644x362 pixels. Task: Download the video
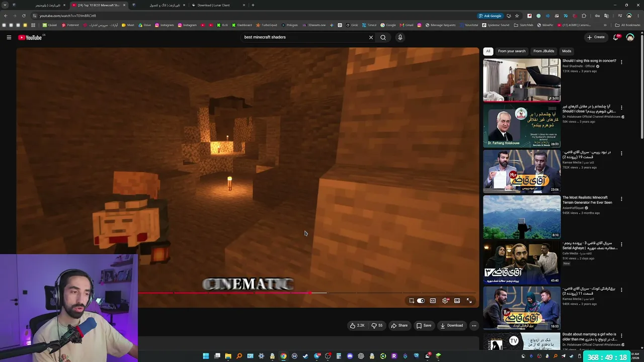pyautogui.click(x=451, y=325)
